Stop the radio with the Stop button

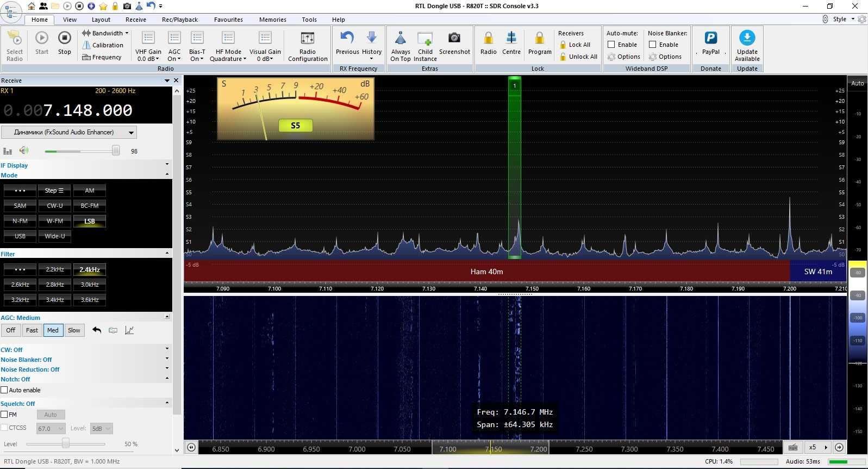[65, 43]
